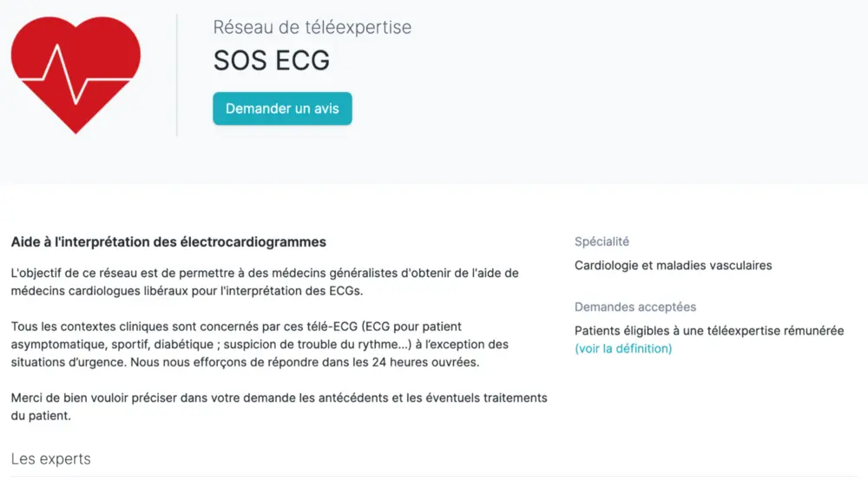This screenshot has height=488, width=868.
Task: Click the SOS ECG title
Action: [x=272, y=60]
